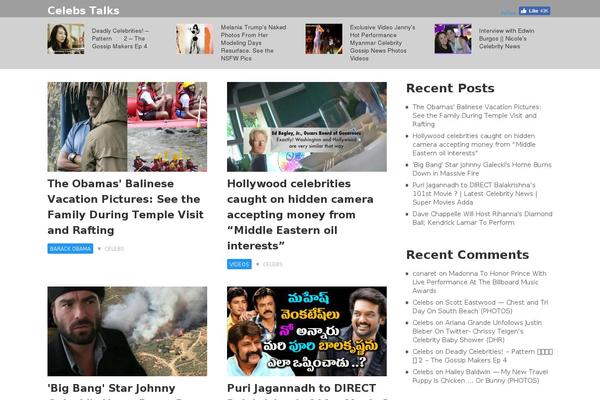Open CELEBS category under Obamas post
Image resolution: width=600 pixels, height=400 pixels.
tap(114, 249)
